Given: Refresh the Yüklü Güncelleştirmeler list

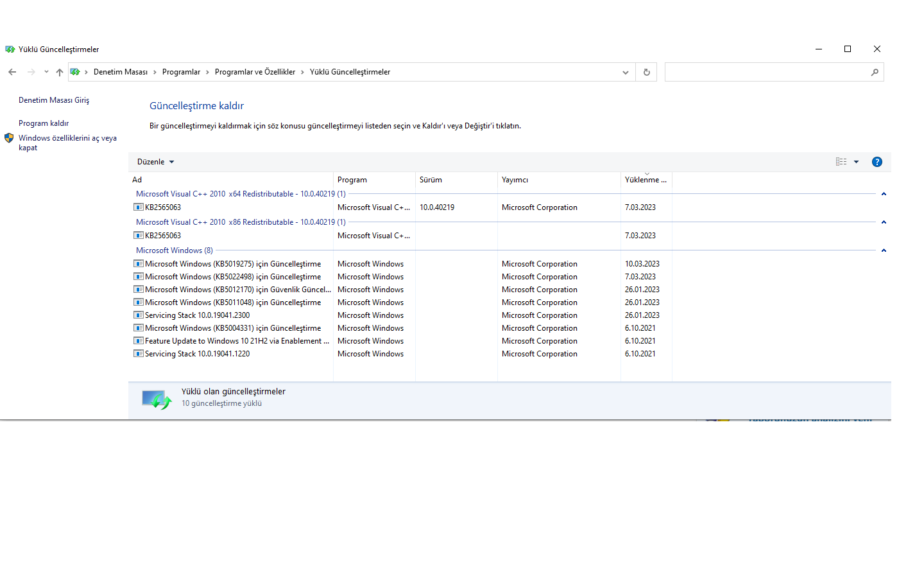Looking at the screenshot, I should coord(647,73).
